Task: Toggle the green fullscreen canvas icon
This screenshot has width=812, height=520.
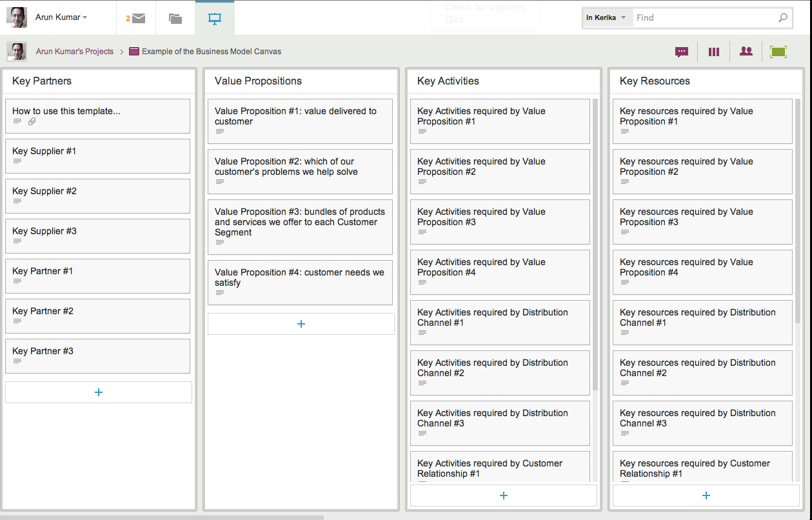Action: (x=778, y=51)
